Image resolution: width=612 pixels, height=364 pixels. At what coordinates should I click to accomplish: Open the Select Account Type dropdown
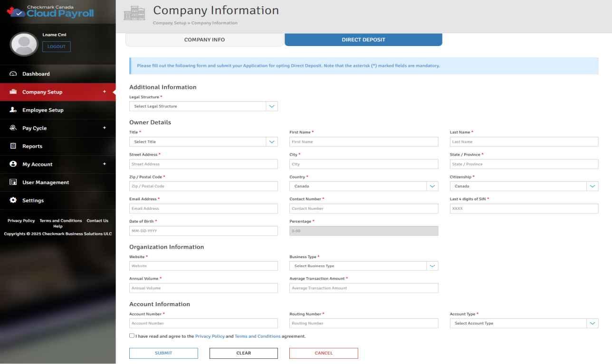point(524,324)
